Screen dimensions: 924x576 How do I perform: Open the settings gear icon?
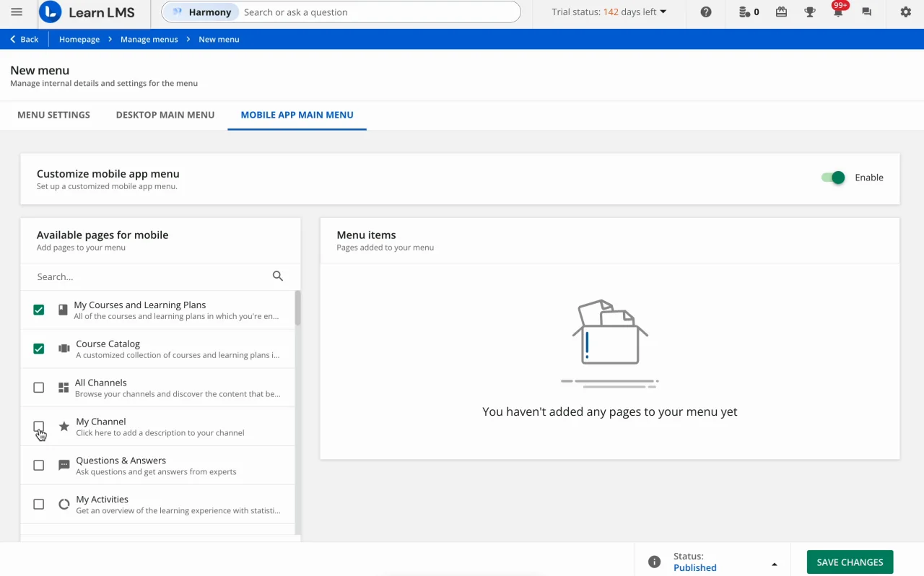[x=906, y=12]
